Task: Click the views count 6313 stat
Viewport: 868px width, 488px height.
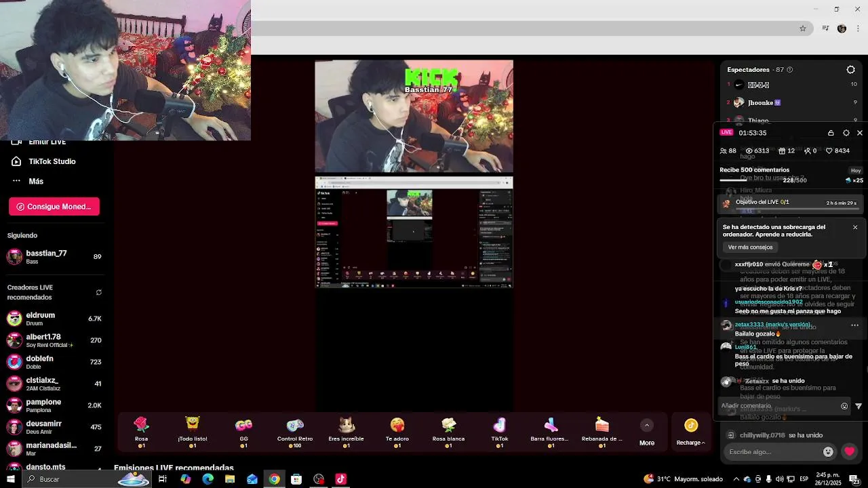Action: point(757,151)
